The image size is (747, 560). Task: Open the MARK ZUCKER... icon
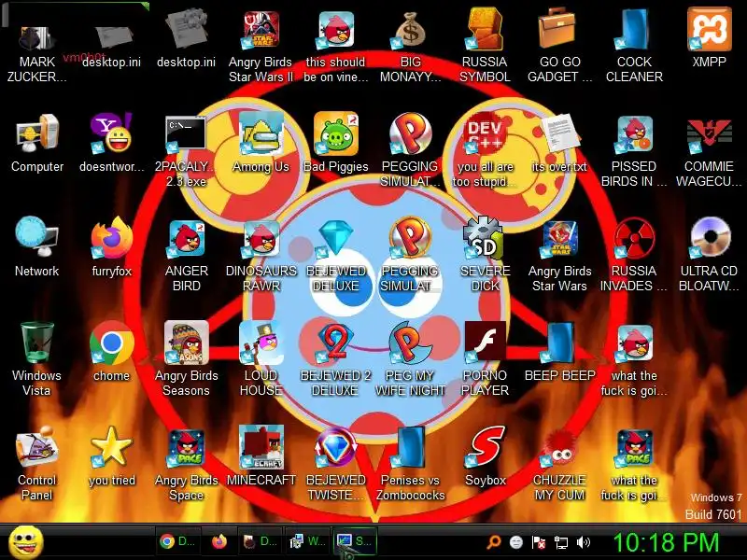37,36
